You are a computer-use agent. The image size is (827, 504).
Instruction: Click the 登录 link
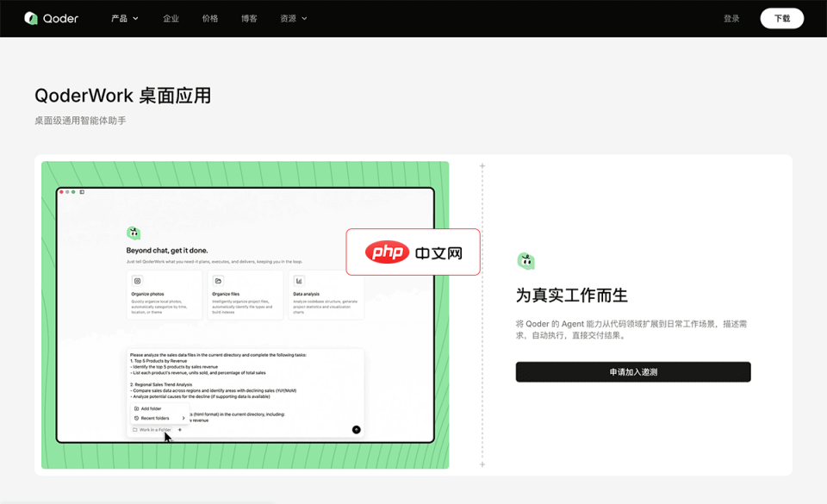point(731,18)
